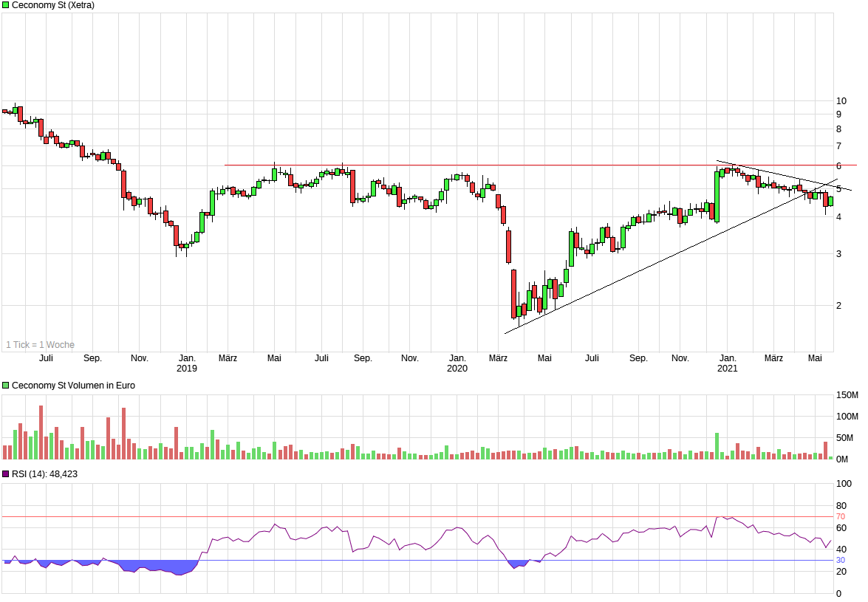Click the red horizontal resistance line at 6
868x602 pixels.
pyautogui.click(x=540, y=165)
